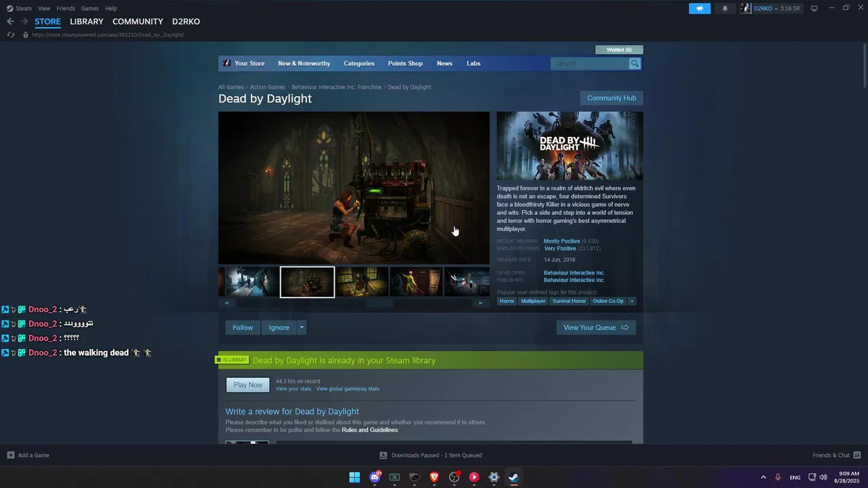Select the highlighted generator screenshot thumbnail

tap(307, 282)
